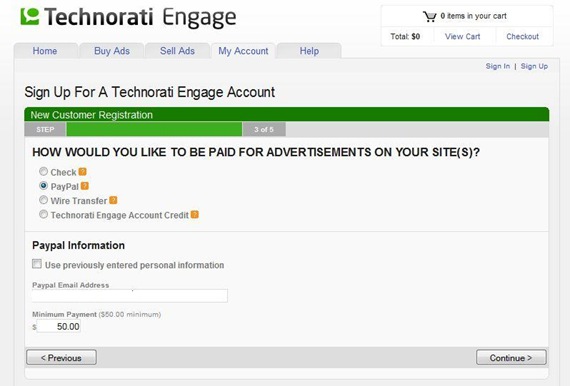Focus the Paypal Email Address field
Viewport: 570px width, 386px height.
[x=130, y=296]
